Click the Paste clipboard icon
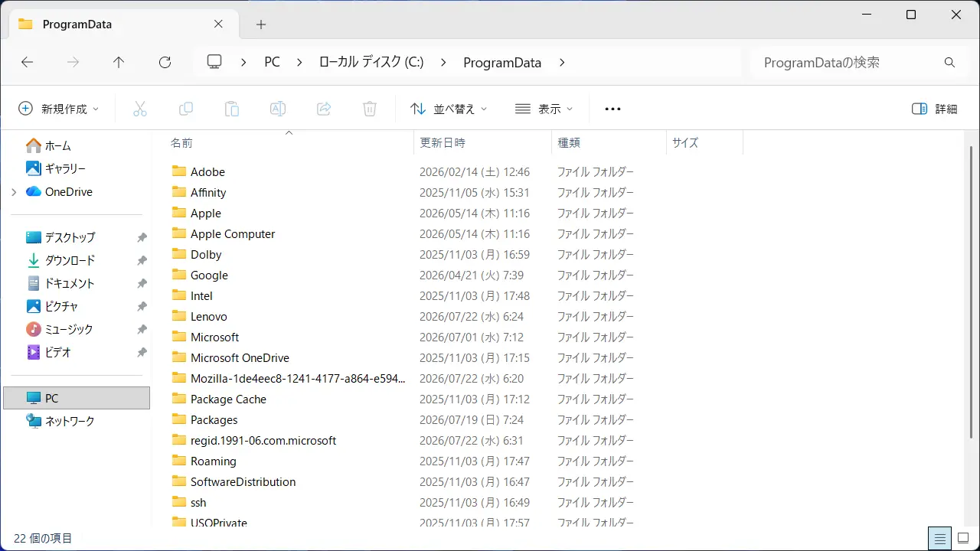 (232, 109)
